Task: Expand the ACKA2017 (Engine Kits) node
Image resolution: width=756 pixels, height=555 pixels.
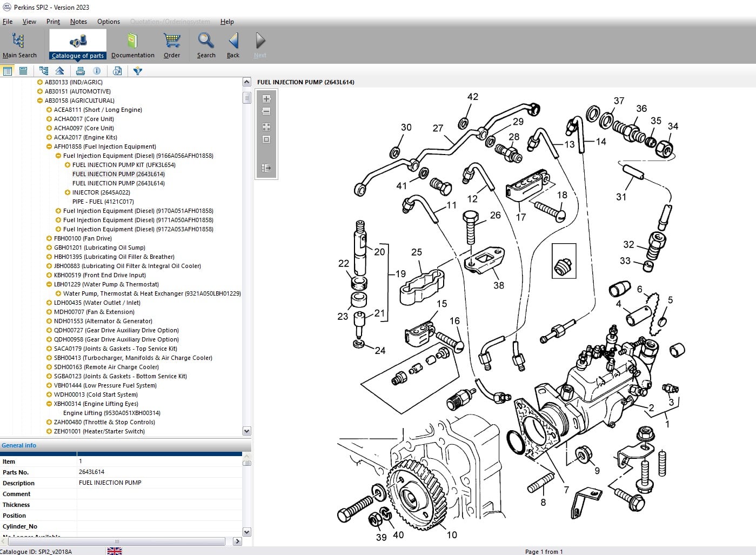Action: [49, 137]
